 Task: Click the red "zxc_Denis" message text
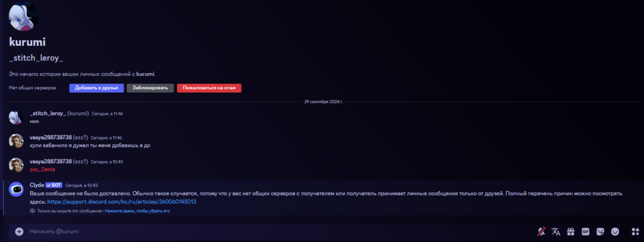click(43, 169)
